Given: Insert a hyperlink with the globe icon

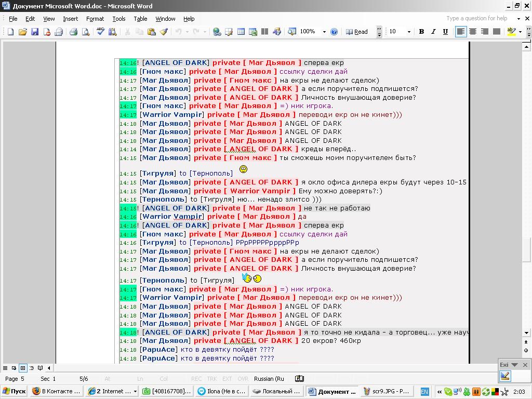Looking at the screenshot, I should [217, 32].
